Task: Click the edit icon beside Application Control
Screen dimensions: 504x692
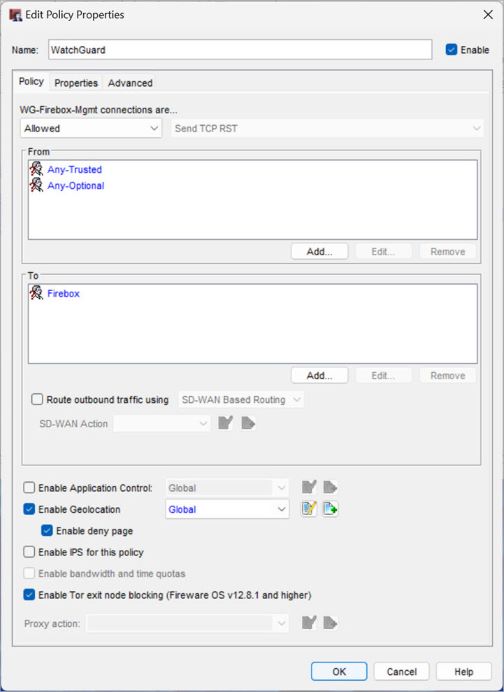Action: point(309,487)
